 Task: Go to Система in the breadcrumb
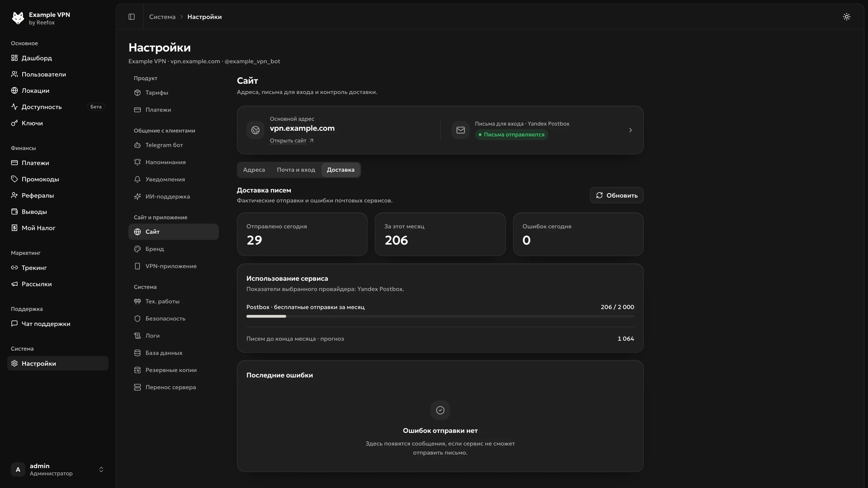[x=162, y=17]
